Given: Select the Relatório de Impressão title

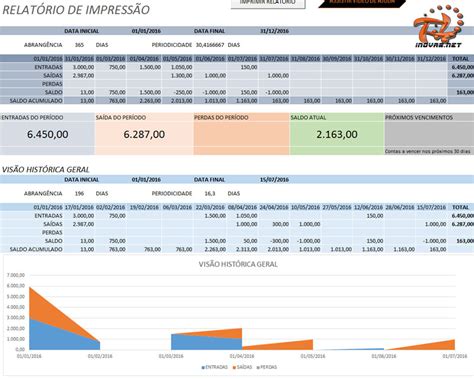Looking at the screenshot, I should [76, 10].
